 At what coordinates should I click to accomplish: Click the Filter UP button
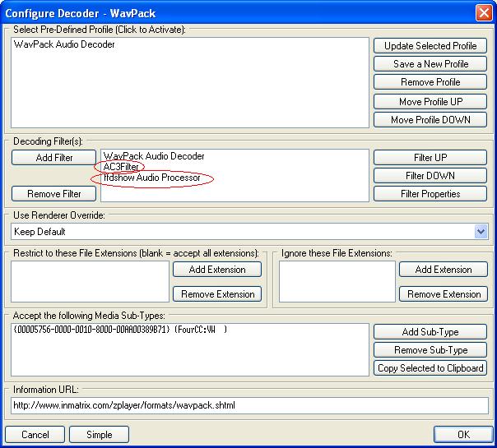point(430,158)
